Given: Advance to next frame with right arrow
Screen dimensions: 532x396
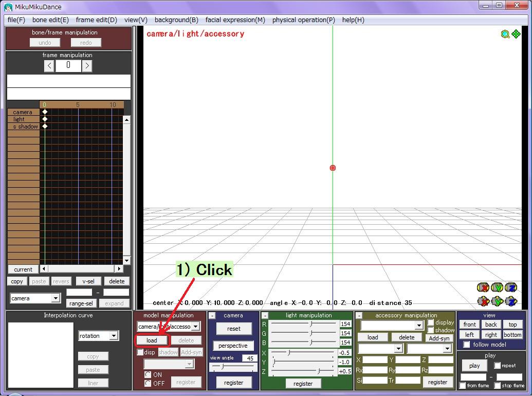Looking at the screenshot, I should coord(87,65).
